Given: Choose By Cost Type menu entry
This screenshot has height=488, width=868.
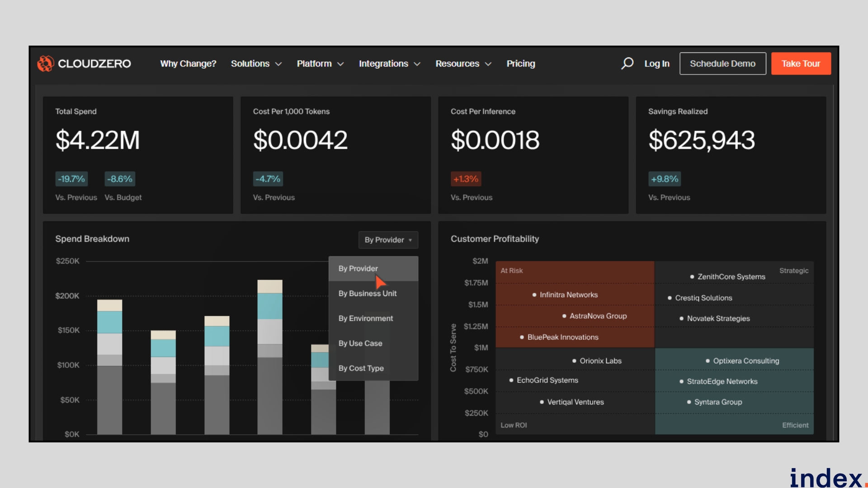Looking at the screenshot, I should (x=361, y=368).
